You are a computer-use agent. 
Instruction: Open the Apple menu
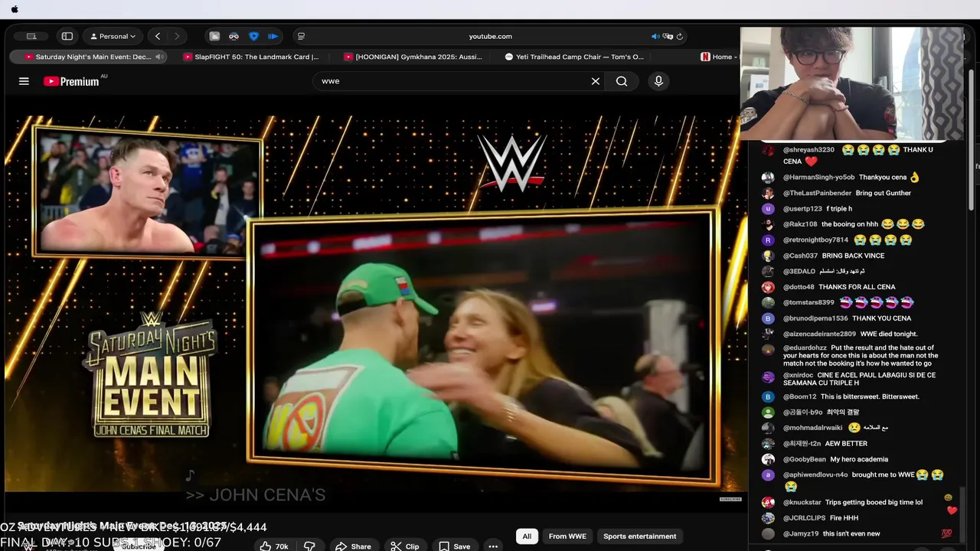tap(15, 9)
